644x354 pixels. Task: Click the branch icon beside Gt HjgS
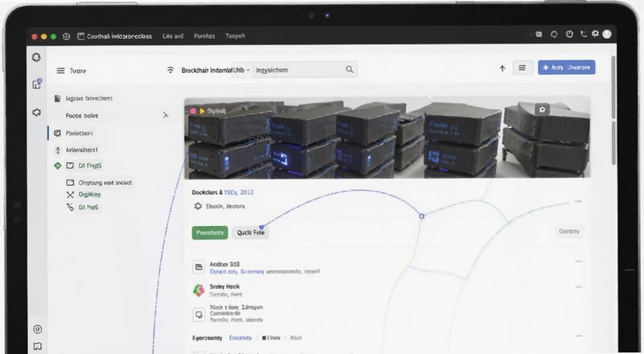[70, 207]
